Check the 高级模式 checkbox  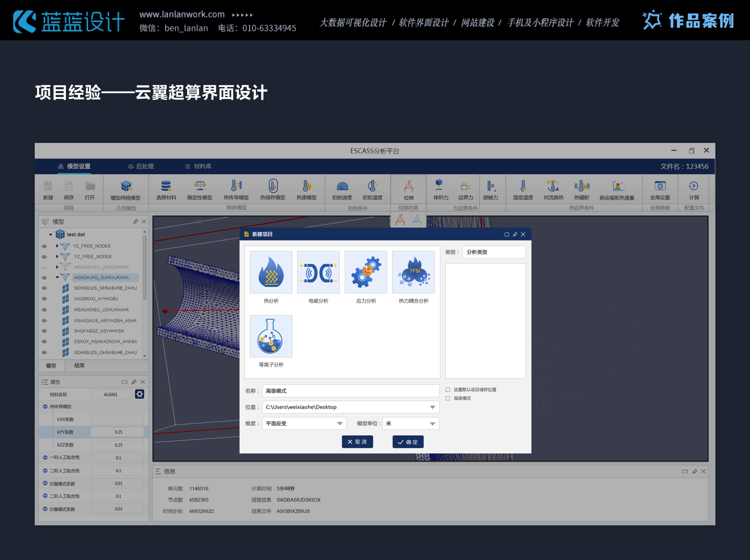(448, 398)
